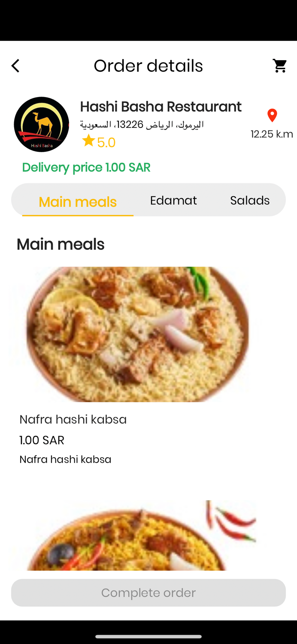297x644 pixels.
Task: Click the 1.00 SAR price label
Action: click(42, 440)
